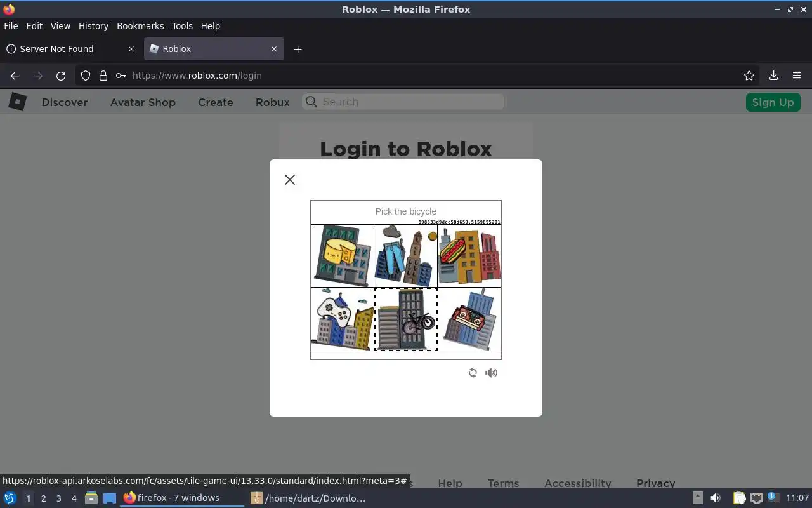Open the Firefox hamburger menu
This screenshot has width=812, height=508.
point(797,76)
